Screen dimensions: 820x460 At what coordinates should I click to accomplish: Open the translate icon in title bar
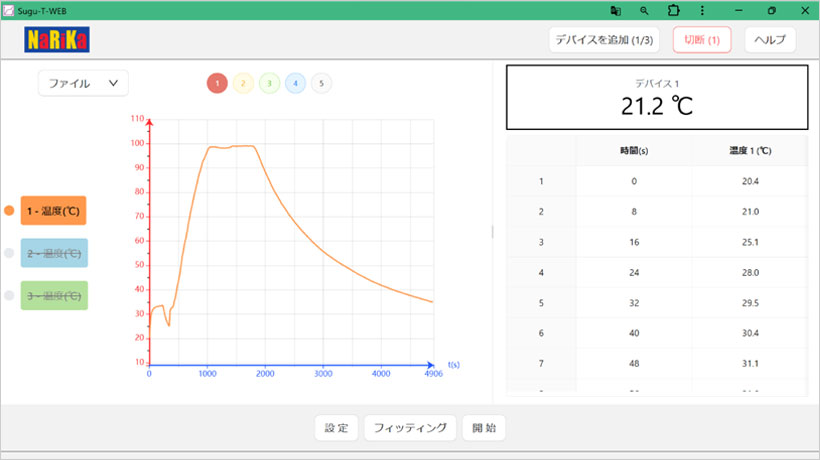tap(615, 10)
